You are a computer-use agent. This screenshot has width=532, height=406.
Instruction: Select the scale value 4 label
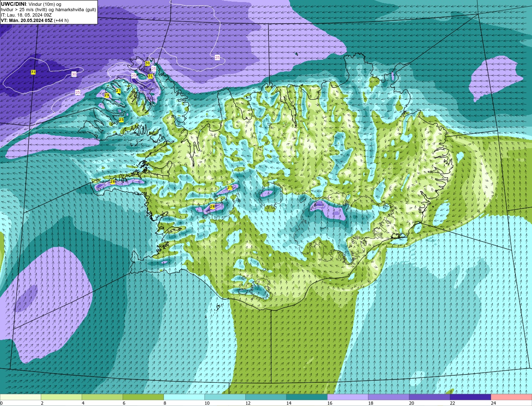(83, 403)
